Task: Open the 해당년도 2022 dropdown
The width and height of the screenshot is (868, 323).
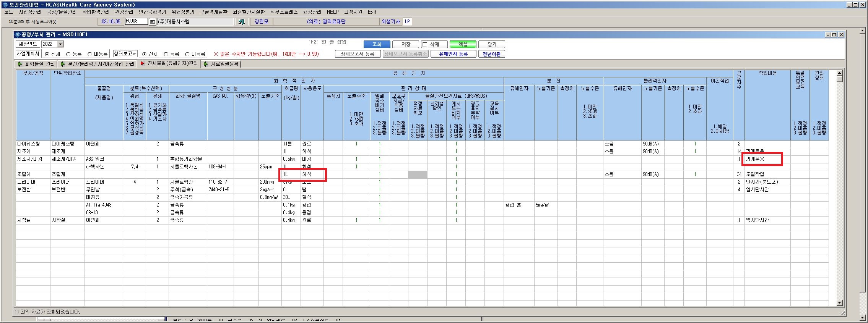Action: (60, 44)
